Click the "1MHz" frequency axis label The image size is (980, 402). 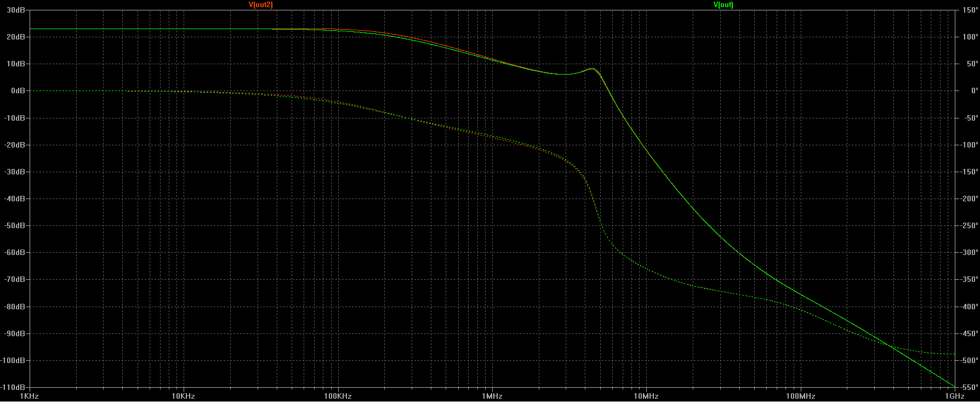click(492, 396)
